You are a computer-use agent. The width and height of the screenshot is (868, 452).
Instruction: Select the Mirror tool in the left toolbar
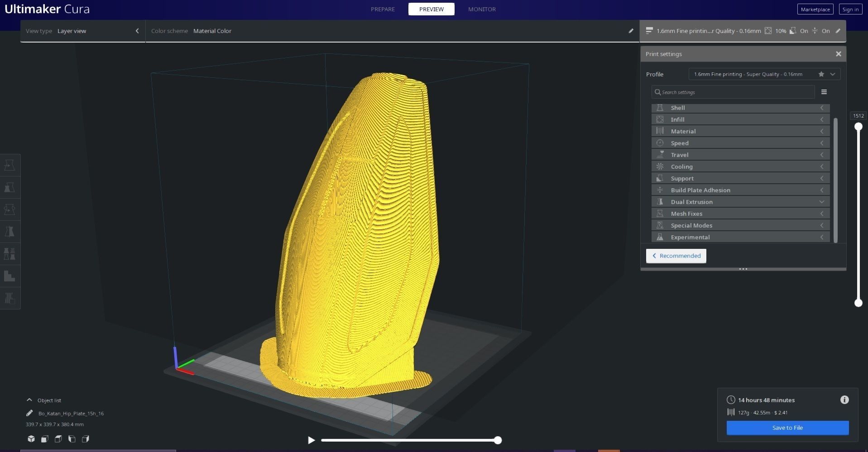point(10,232)
